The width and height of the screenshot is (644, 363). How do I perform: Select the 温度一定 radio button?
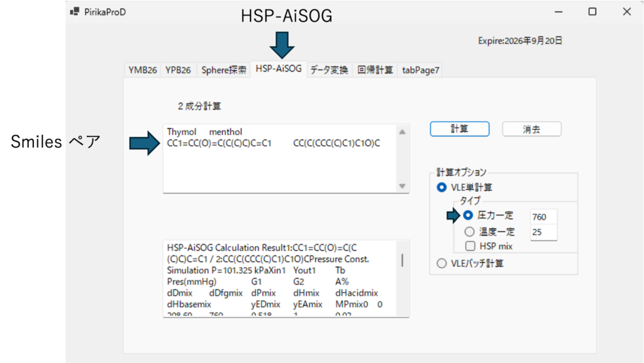468,232
